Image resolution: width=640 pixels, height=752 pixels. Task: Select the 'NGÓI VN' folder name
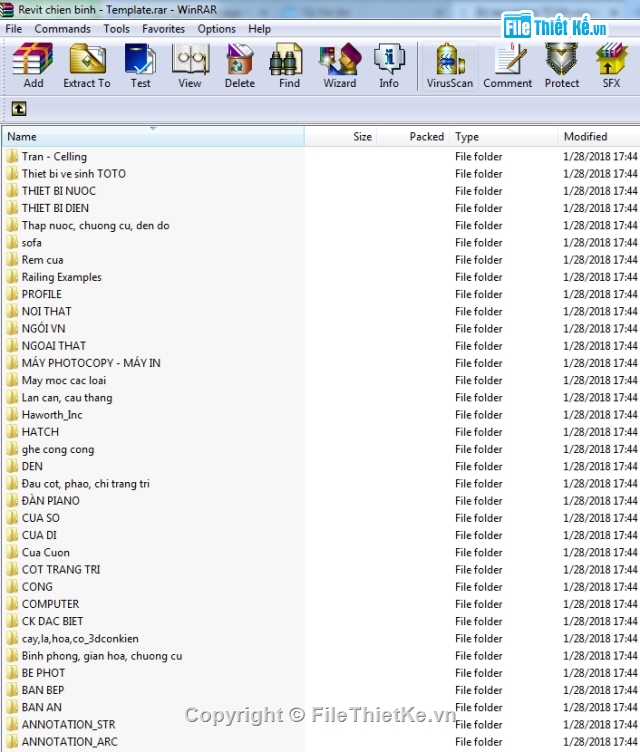click(44, 329)
